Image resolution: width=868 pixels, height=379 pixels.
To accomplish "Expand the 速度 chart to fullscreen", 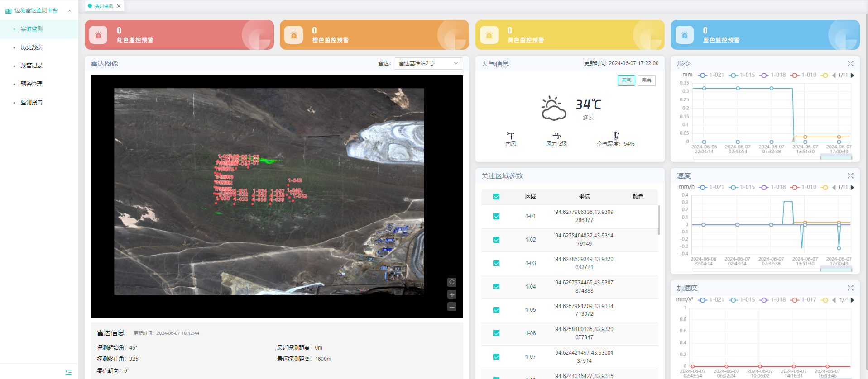I will 850,176.
